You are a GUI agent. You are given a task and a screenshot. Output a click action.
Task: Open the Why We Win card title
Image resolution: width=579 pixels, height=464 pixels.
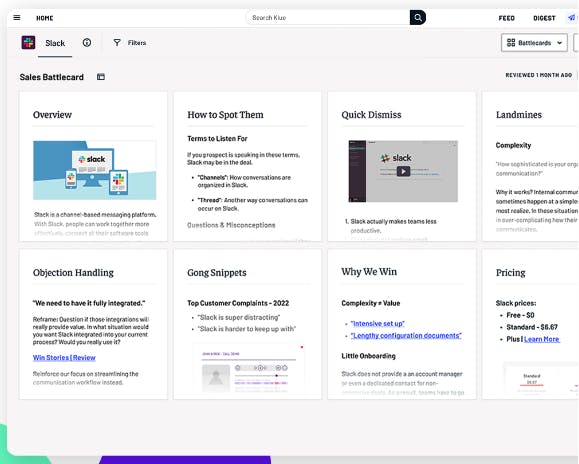(369, 272)
